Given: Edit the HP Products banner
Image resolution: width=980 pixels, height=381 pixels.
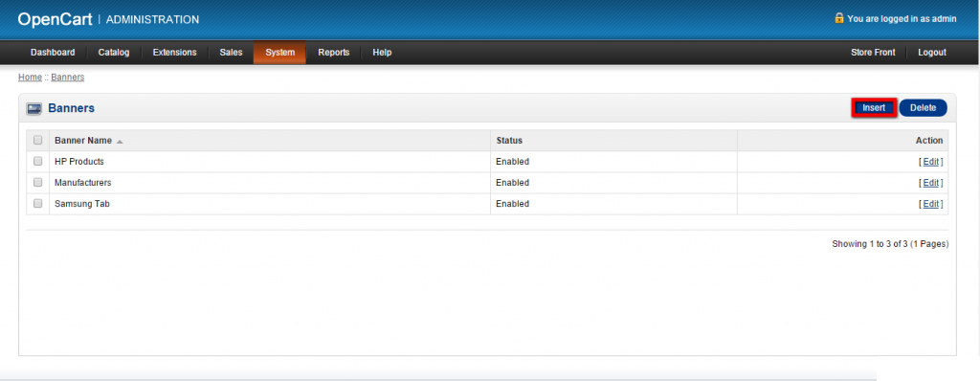Looking at the screenshot, I should (x=930, y=162).
